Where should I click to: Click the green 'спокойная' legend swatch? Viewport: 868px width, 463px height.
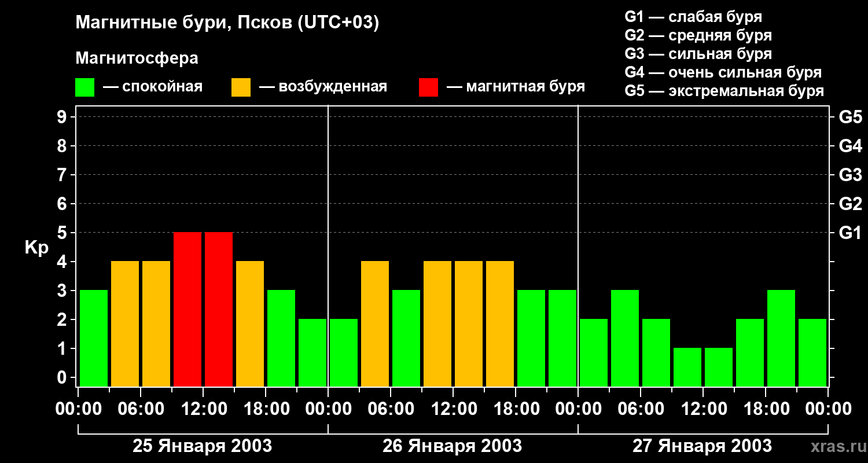point(84,87)
